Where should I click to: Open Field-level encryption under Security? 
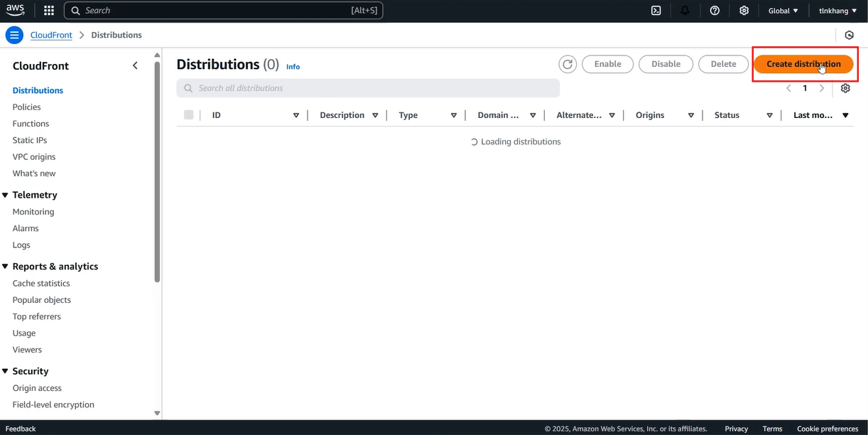pos(53,404)
